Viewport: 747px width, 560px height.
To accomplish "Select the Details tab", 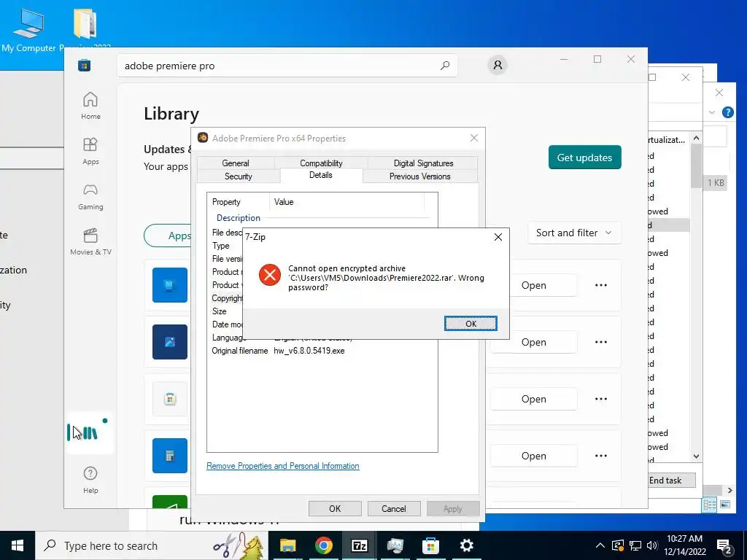I will [x=321, y=175].
